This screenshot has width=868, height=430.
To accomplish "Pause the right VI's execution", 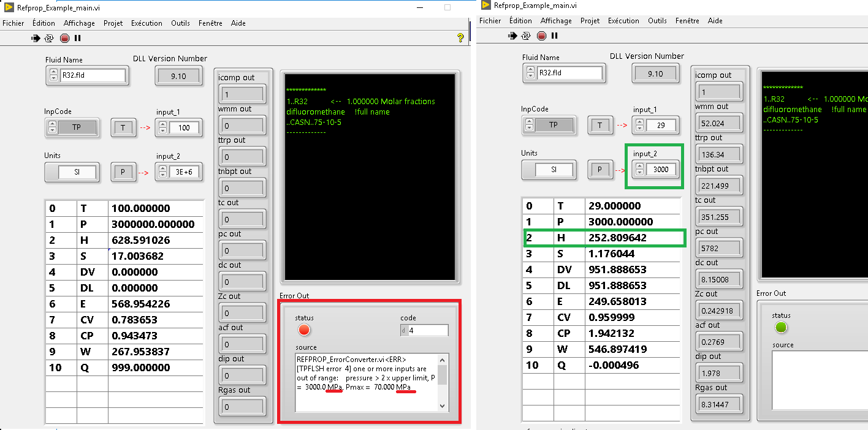I will point(554,36).
